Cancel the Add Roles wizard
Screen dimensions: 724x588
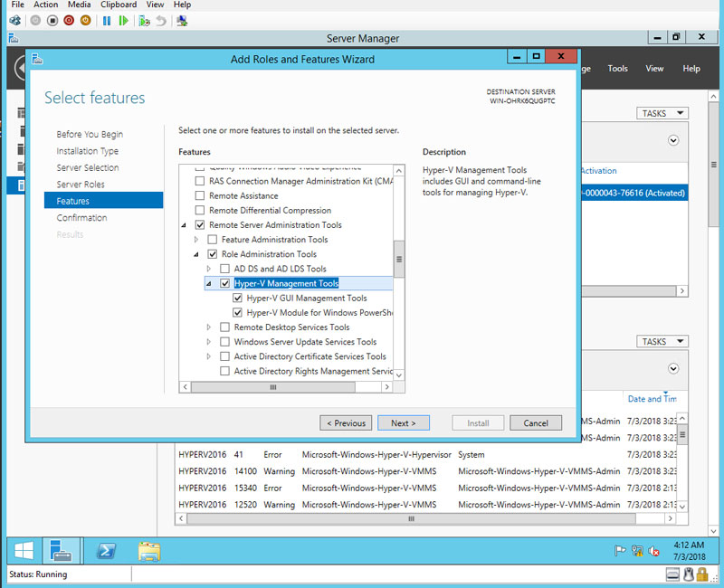pos(536,422)
